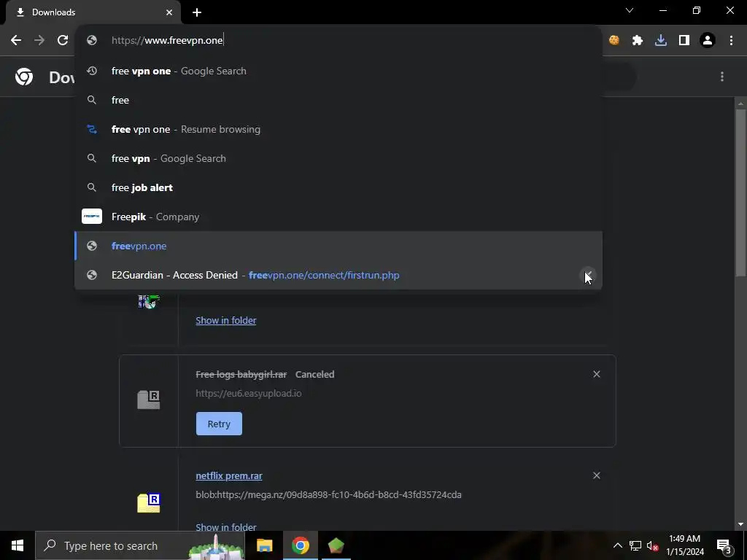
Task: Open the green gem app in taskbar
Action: click(x=336, y=545)
